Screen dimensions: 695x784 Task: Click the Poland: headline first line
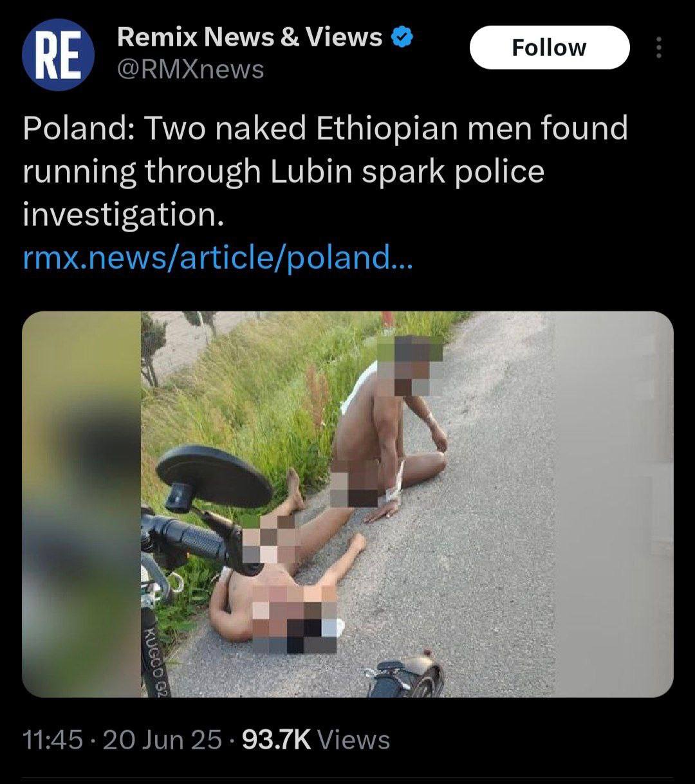(325, 128)
